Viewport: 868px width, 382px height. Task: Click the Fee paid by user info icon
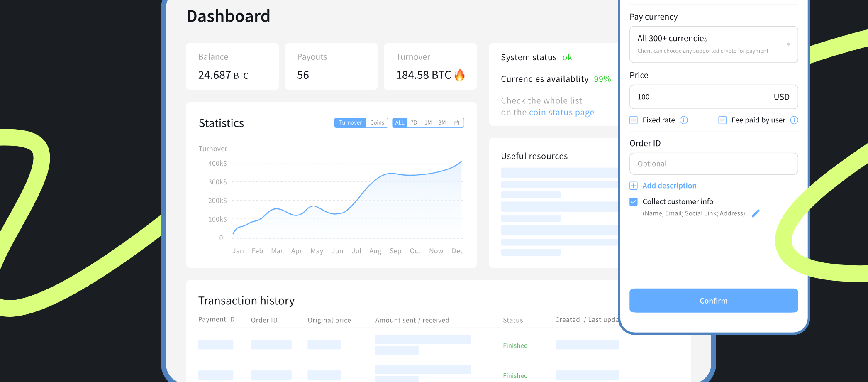794,120
